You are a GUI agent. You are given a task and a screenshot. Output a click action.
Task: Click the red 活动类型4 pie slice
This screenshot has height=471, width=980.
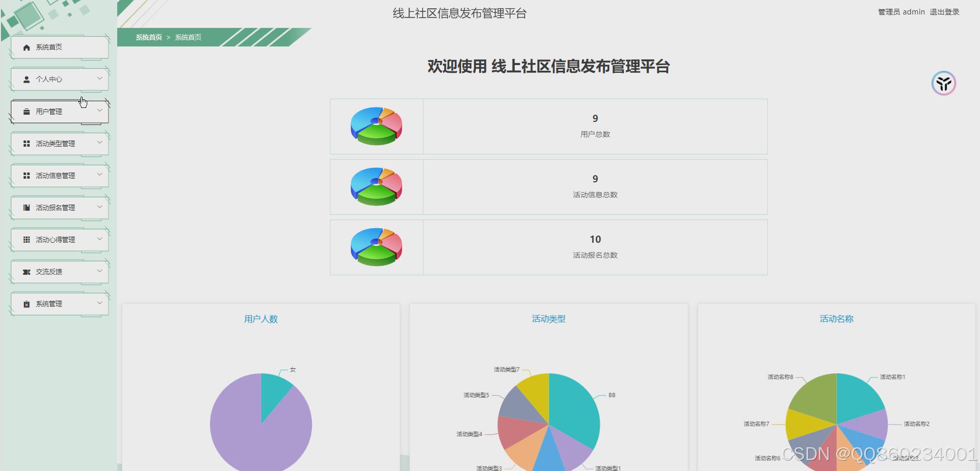click(x=518, y=432)
